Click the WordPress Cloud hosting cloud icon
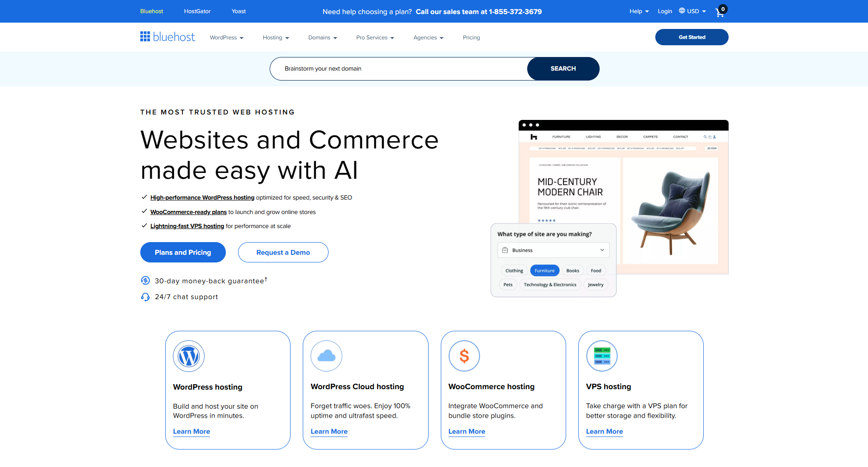 pos(326,356)
